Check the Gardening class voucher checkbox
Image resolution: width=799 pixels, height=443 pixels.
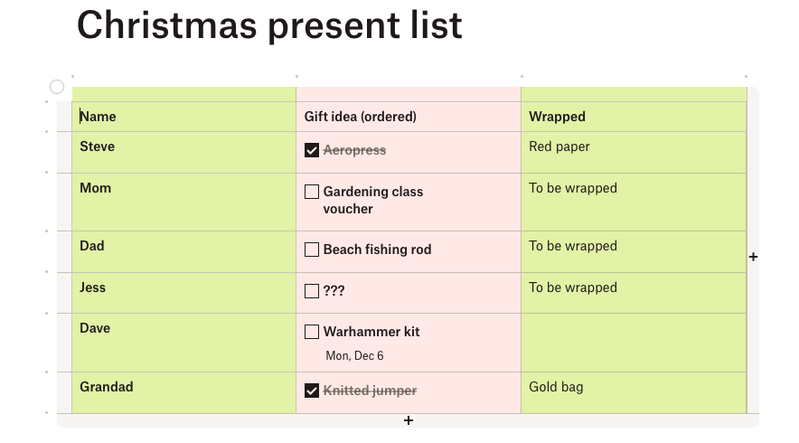pos(312,191)
